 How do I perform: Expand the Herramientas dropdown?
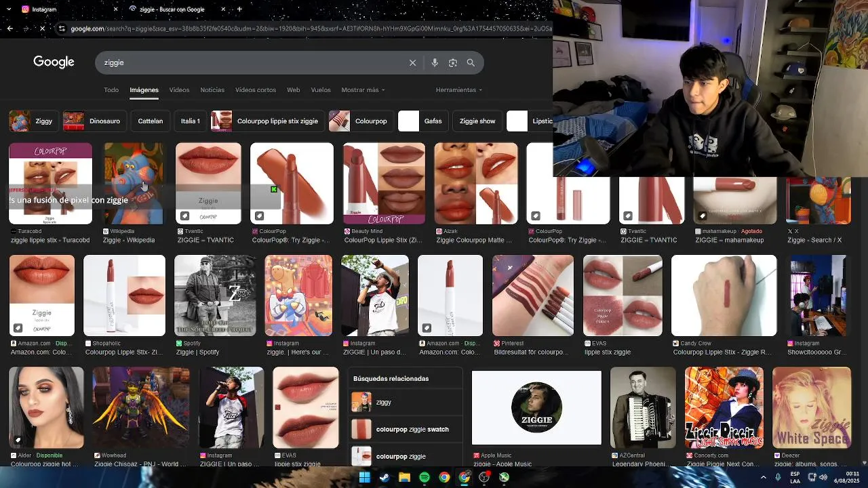click(459, 90)
